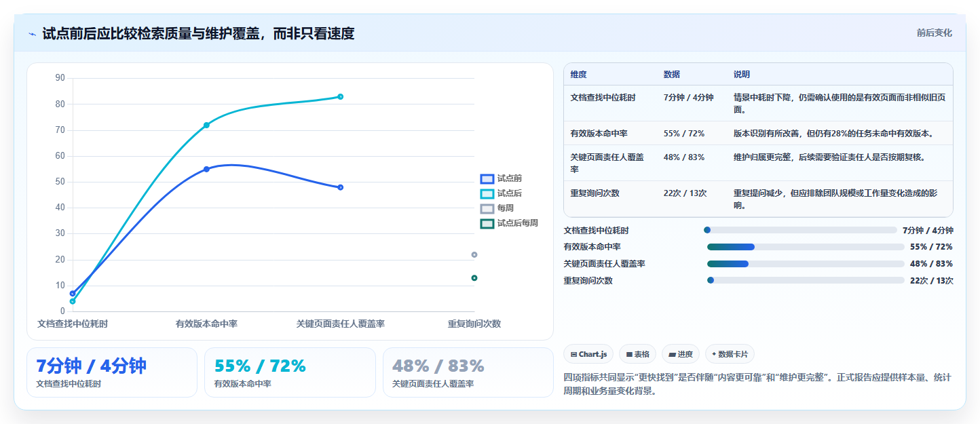Click the note about 28%的任务未命中有效版本
980x424 pixels.
[x=834, y=134]
